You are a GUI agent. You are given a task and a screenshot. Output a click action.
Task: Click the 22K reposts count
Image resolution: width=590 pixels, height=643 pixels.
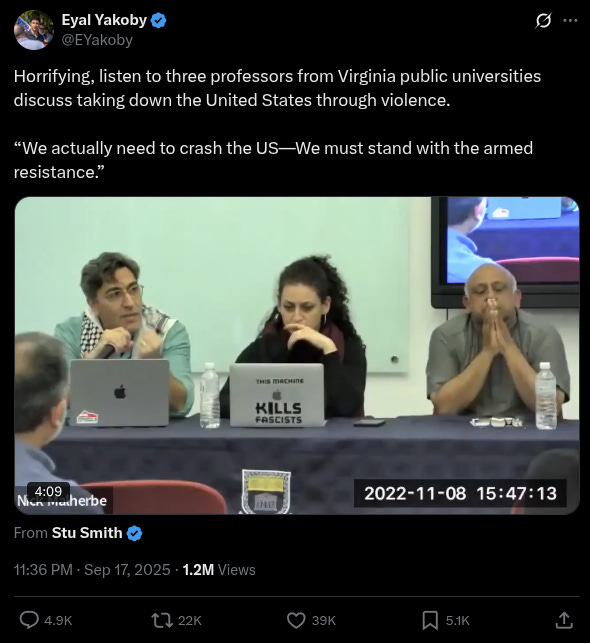pos(189,620)
